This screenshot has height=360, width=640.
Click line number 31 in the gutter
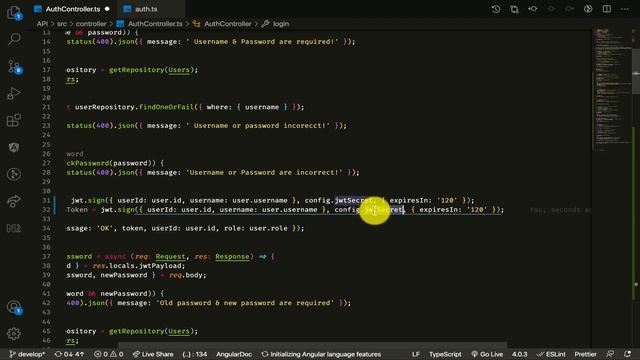(46, 200)
